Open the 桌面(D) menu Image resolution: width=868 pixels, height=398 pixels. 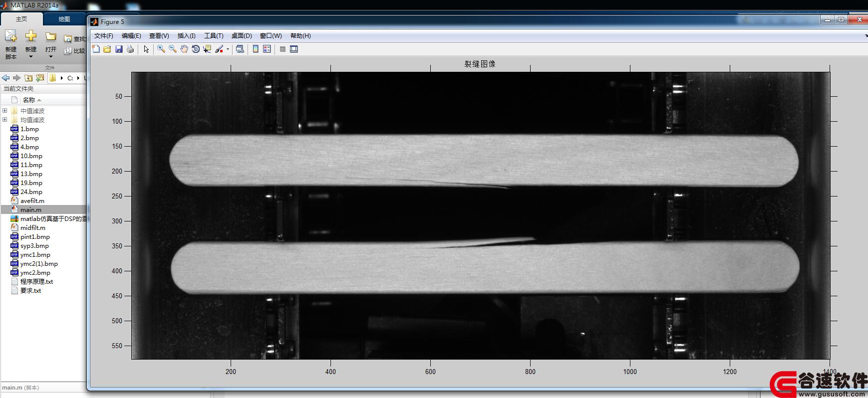click(x=242, y=36)
